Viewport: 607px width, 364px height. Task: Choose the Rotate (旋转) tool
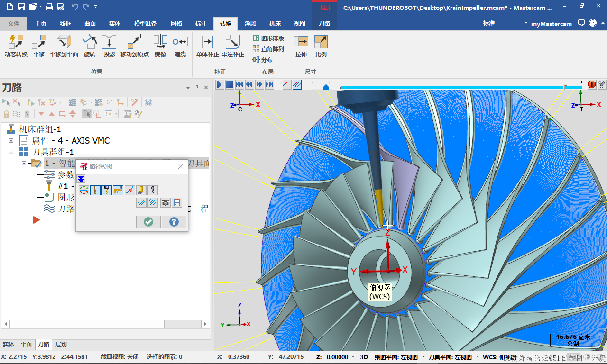tap(90, 46)
